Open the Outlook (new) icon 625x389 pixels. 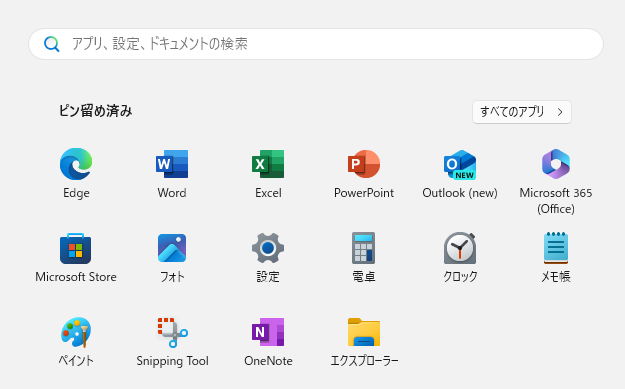click(x=460, y=164)
